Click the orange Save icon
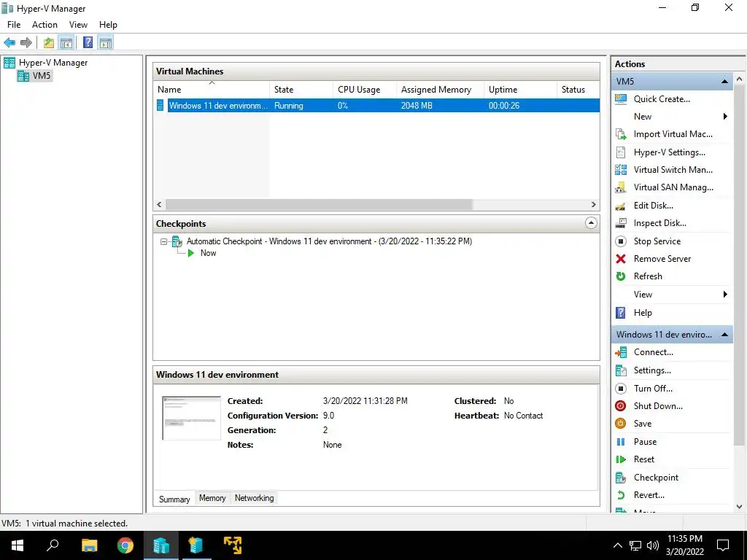The image size is (747, 560). pos(621,424)
